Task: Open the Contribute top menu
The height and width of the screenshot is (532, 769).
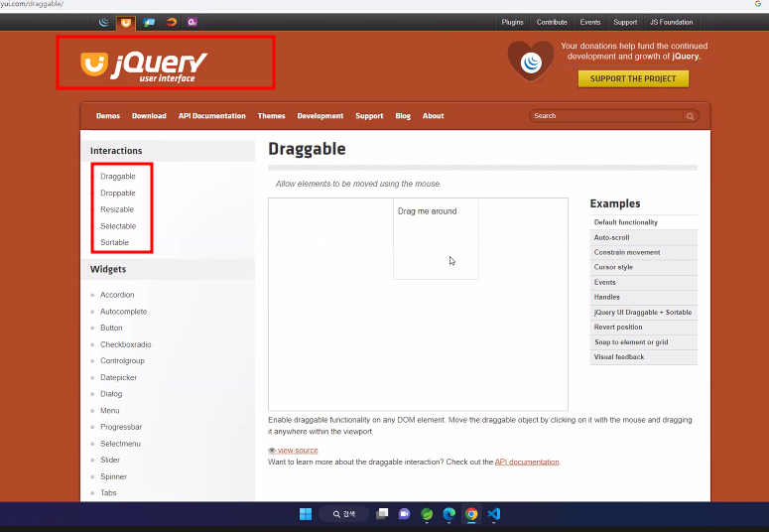Action: tap(552, 22)
